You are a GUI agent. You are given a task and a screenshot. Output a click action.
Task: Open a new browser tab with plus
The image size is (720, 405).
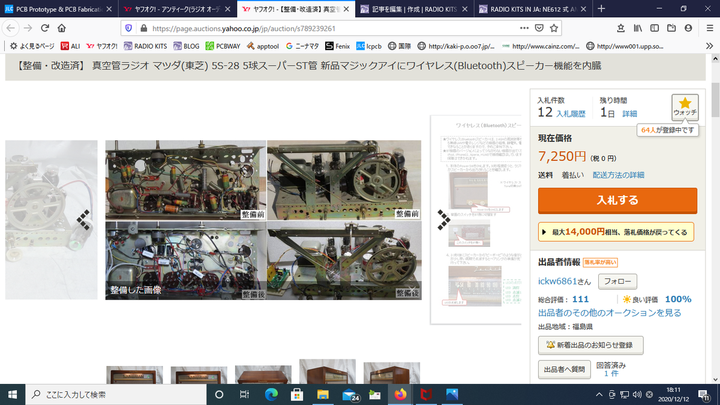[601, 8]
